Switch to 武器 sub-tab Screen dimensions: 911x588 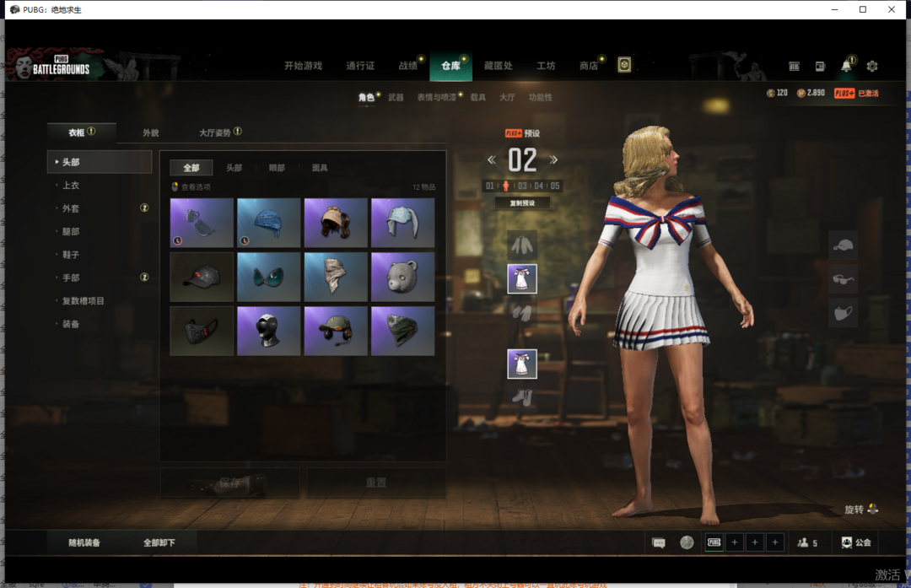396,97
